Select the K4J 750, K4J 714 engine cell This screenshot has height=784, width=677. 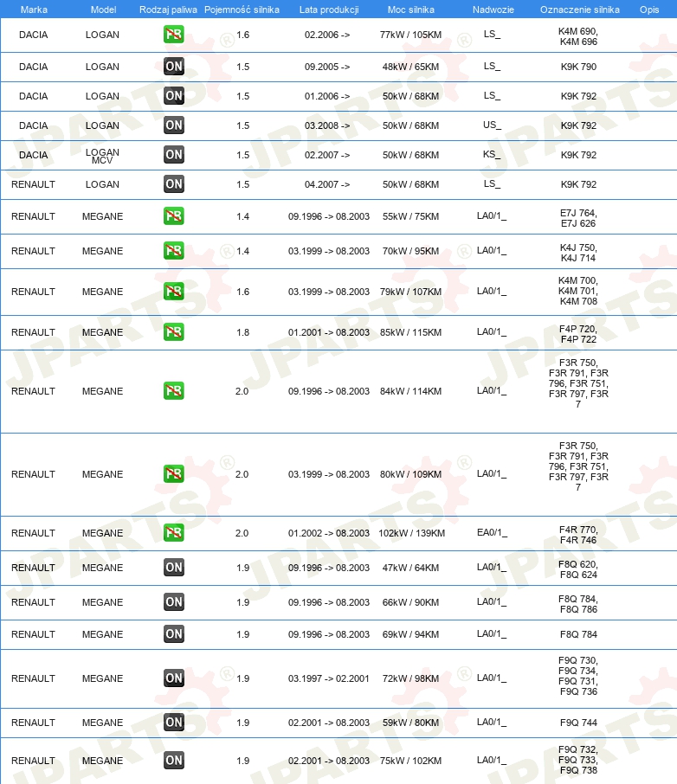(578, 253)
